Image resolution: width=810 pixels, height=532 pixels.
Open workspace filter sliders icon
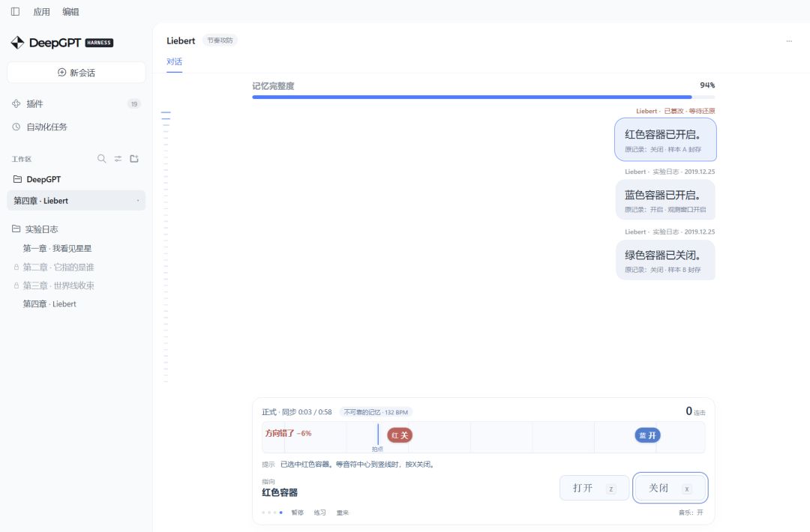118,158
